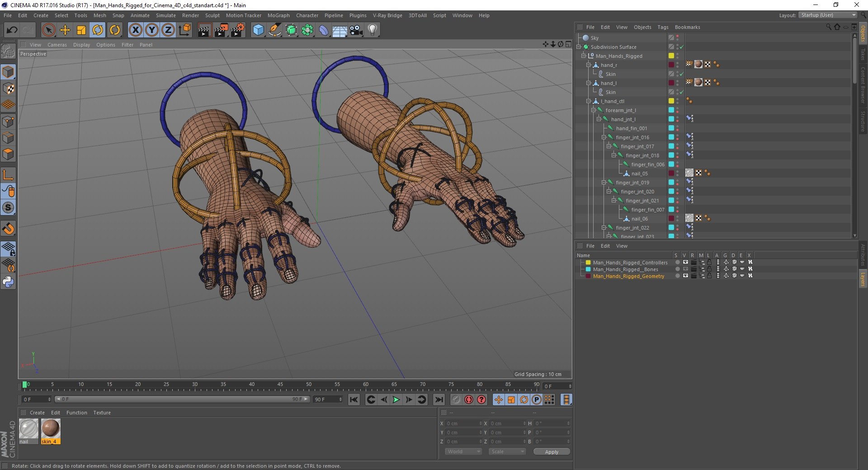Click the Apply button
Screen dimensions: 868x470
pyautogui.click(x=552, y=451)
